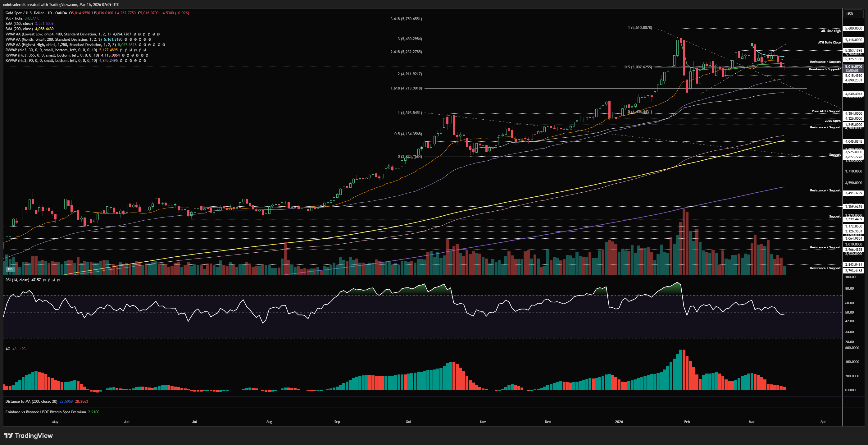Click the RSI (14, close) pane label

tap(17, 280)
